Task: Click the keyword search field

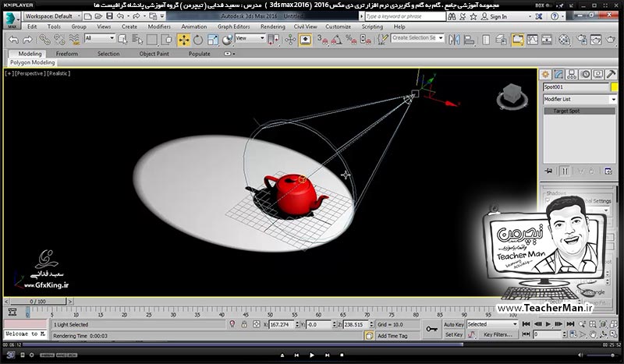Action: click(x=405, y=16)
